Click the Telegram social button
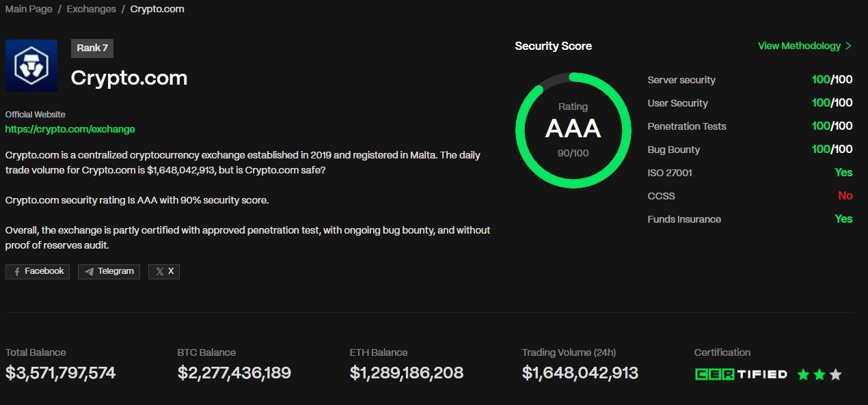868x405 pixels. 109,271
